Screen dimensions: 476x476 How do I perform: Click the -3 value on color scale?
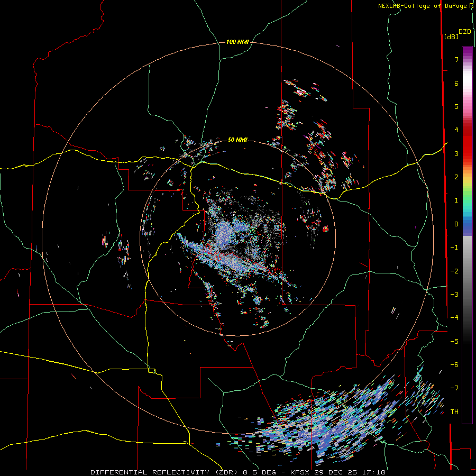[x=454, y=295]
